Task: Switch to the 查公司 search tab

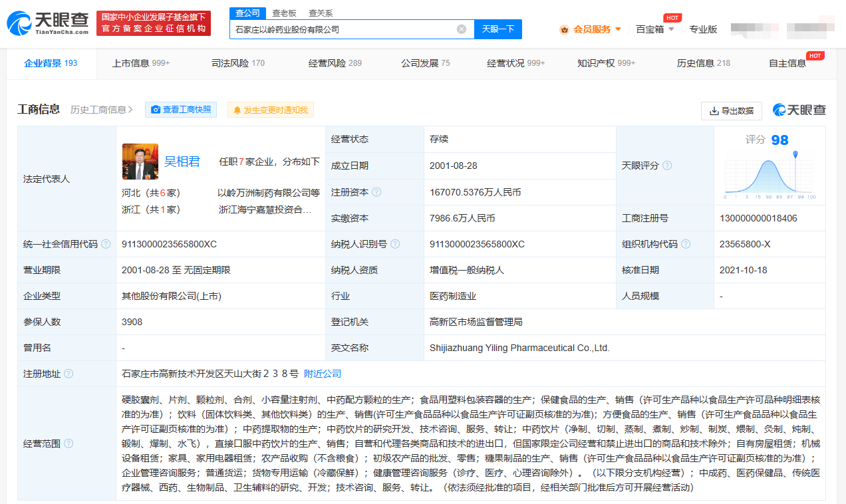Action: (248, 13)
